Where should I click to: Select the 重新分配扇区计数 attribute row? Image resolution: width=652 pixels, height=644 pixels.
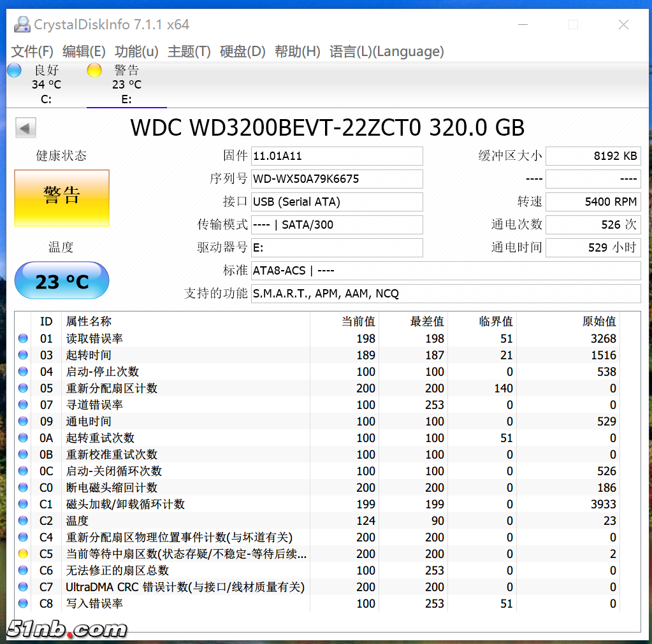(x=112, y=389)
